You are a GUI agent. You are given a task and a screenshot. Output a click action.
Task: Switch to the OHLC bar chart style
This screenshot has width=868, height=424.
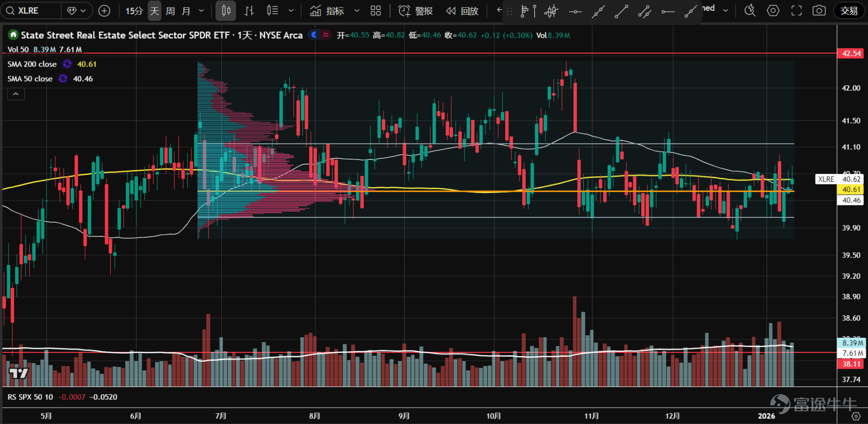coord(249,11)
